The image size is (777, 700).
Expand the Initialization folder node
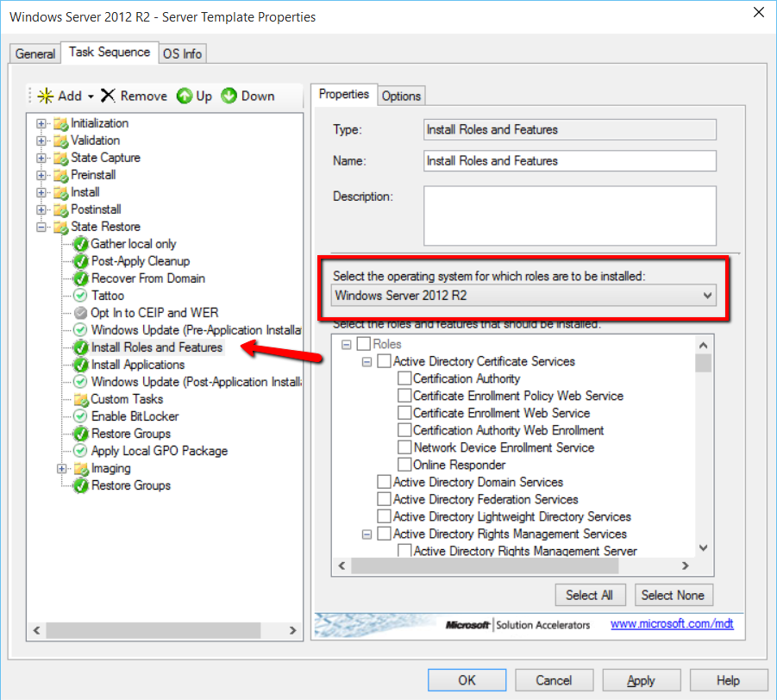[x=41, y=123]
